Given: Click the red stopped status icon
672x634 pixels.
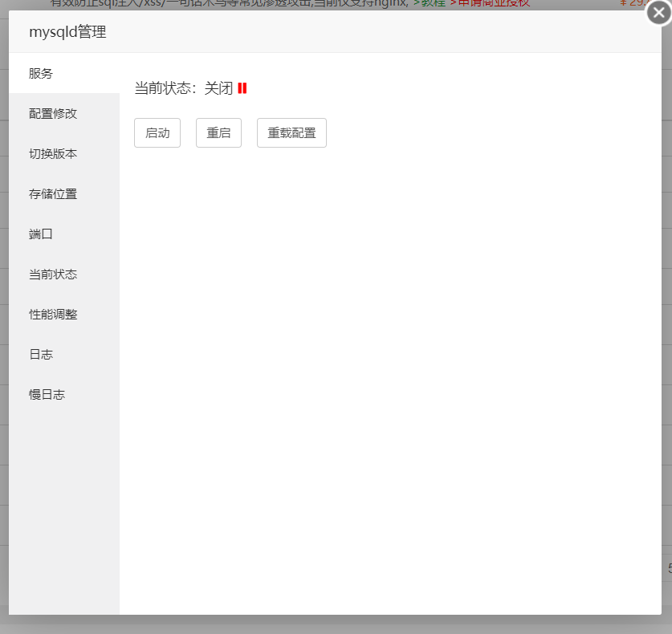Looking at the screenshot, I should click(x=242, y=88).
